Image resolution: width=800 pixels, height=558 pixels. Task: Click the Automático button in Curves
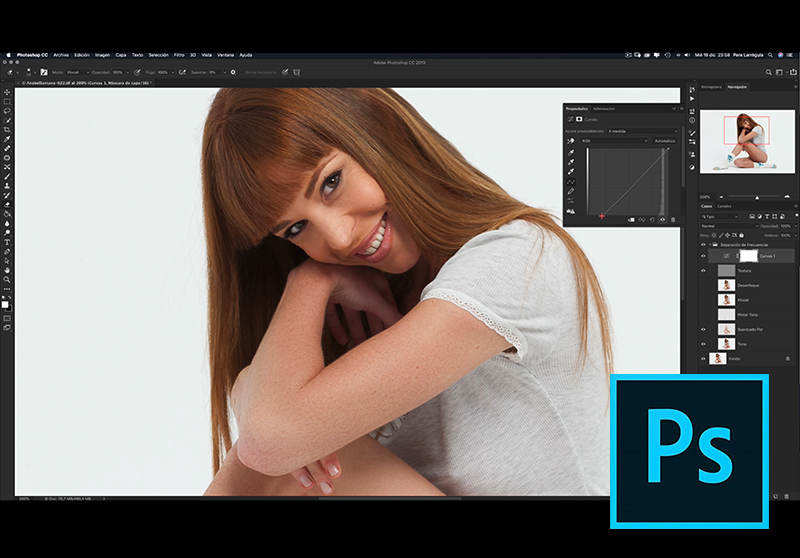tap(664, 141)
